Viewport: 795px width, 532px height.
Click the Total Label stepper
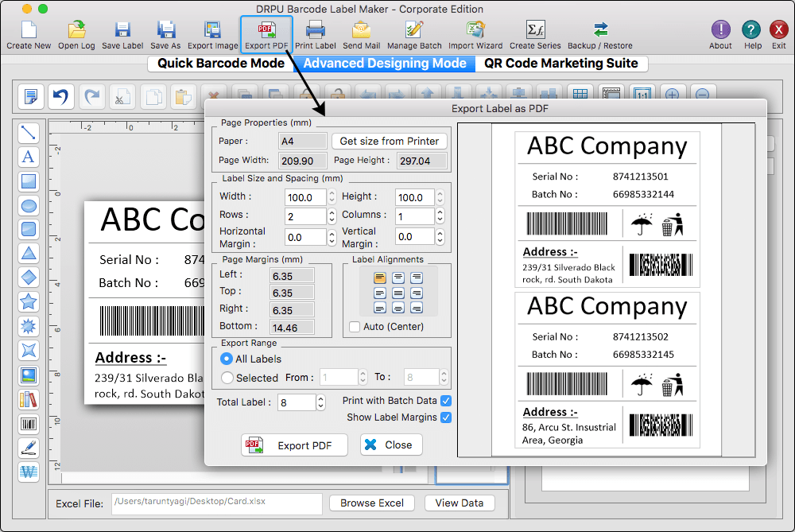[x=320, y=402]
